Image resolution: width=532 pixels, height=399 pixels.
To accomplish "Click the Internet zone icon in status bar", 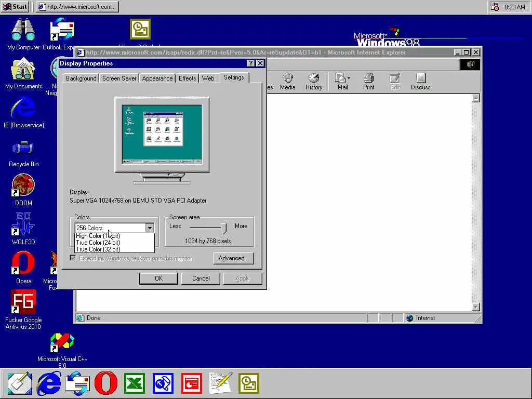I will tap(410, 318).
